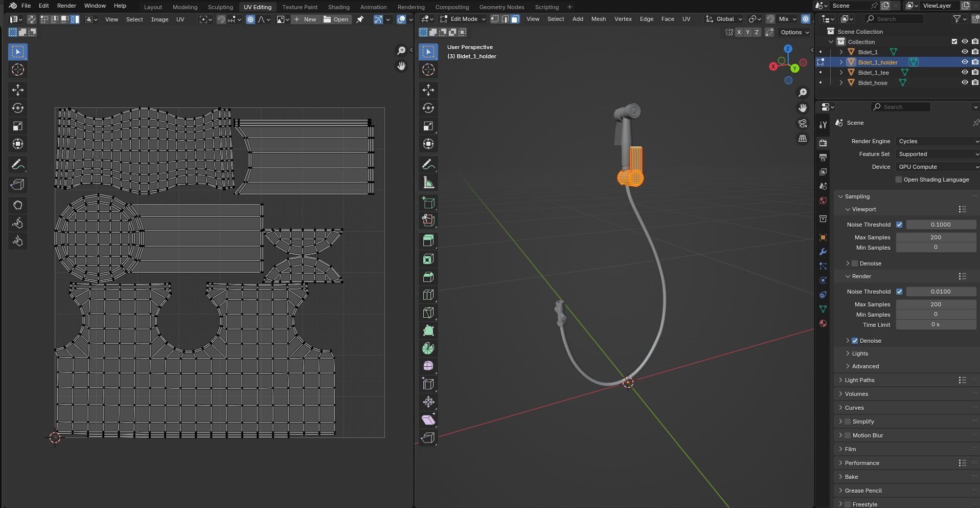Open the File menu
This screenshot has width=980, height=508.
point(26,6)
